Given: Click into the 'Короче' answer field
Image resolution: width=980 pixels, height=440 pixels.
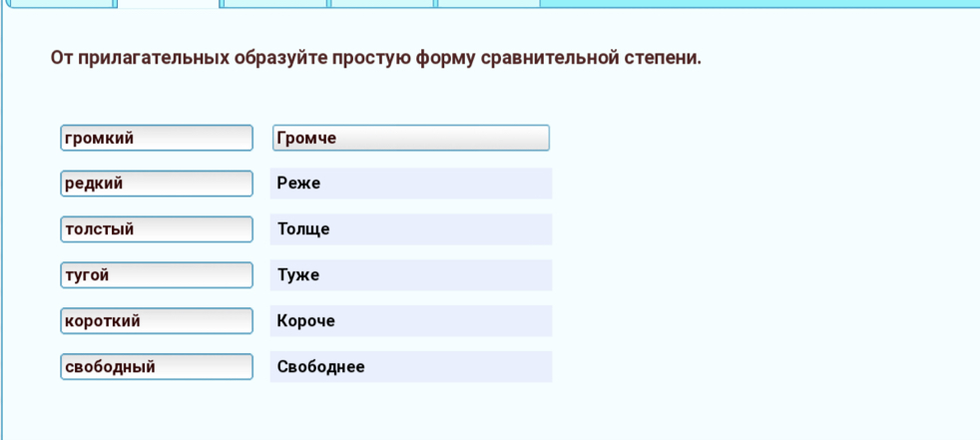Looking at the screenshot, I should pyautogui.click(x=410, y=321).
